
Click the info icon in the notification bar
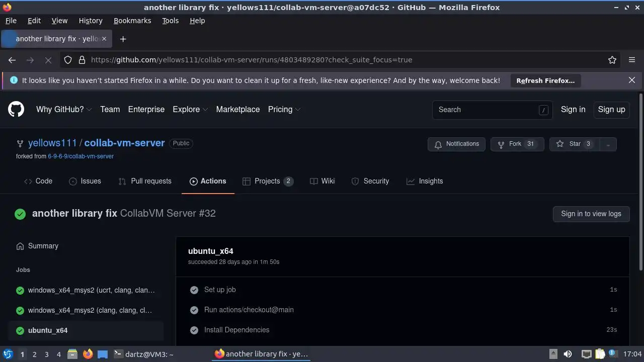pyautogui.click(x=14, y=80)
